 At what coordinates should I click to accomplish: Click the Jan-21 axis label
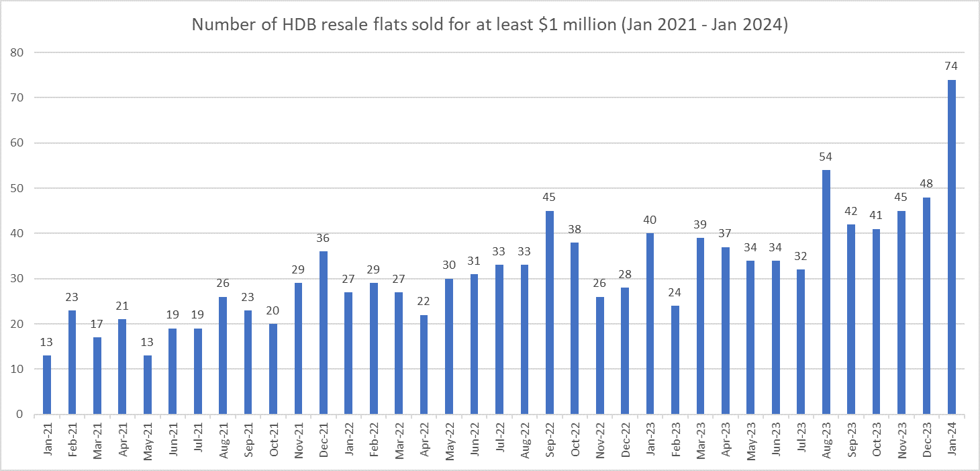coord(47,439)
